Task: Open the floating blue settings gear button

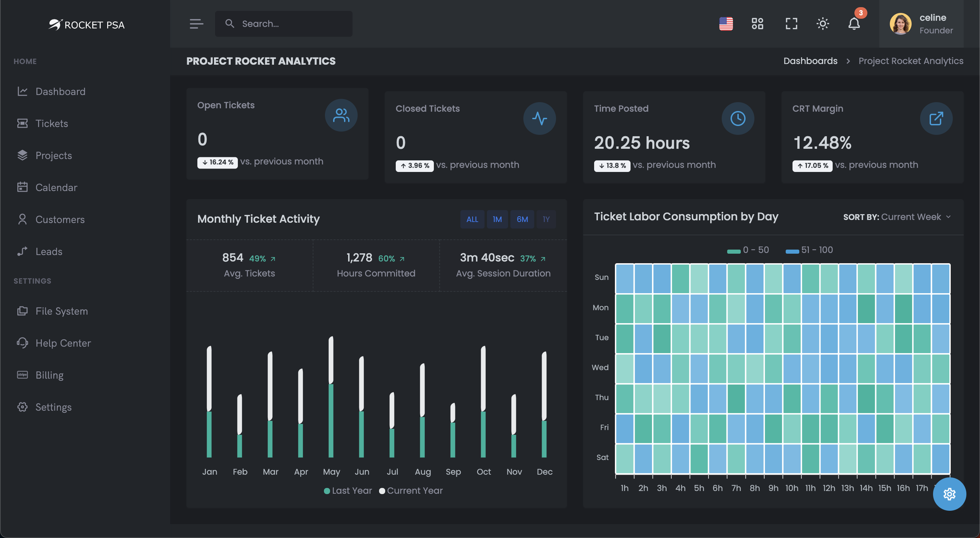Action: click(949, 494)
